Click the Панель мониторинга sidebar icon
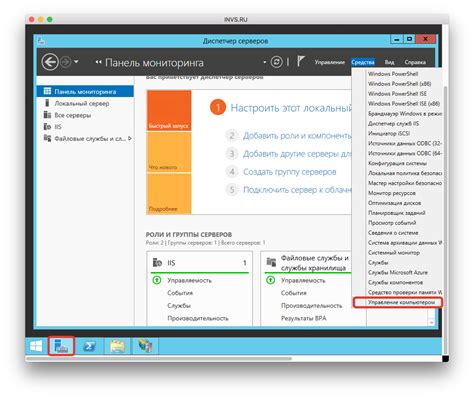This screenshot has width=474, height=398. (47, 91)
